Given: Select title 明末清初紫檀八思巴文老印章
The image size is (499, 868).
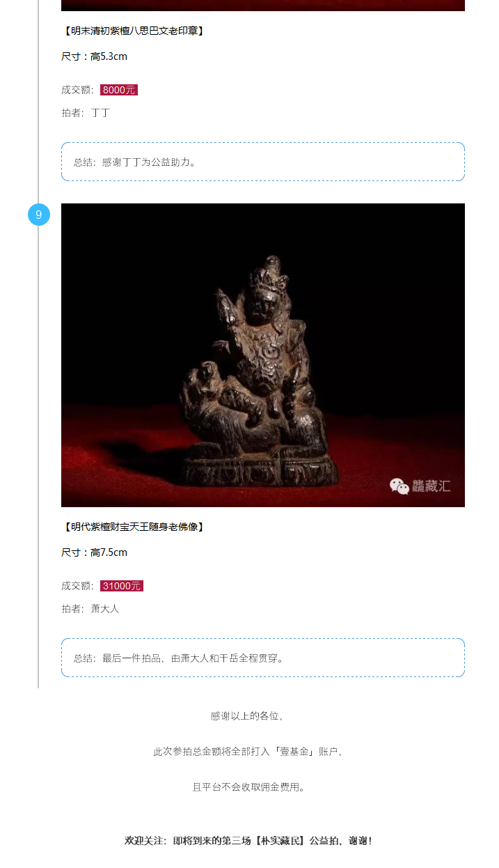Looking at the screenshot, I should 133,31.
